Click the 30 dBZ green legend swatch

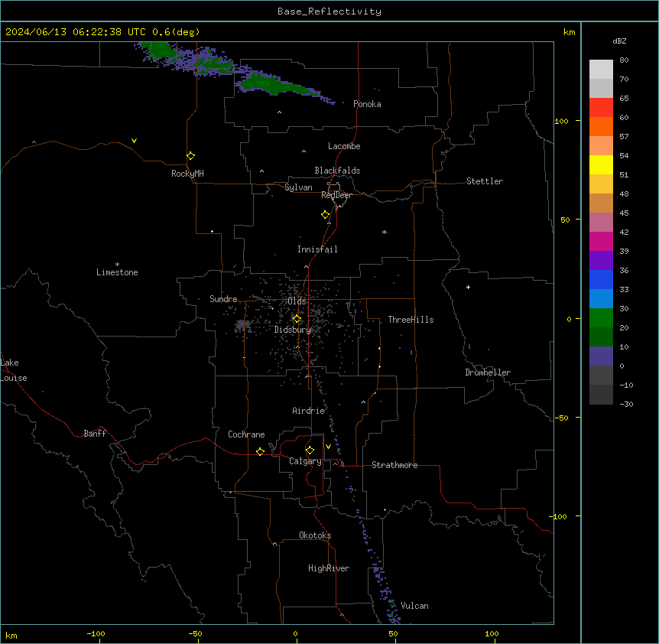point(601,318)
